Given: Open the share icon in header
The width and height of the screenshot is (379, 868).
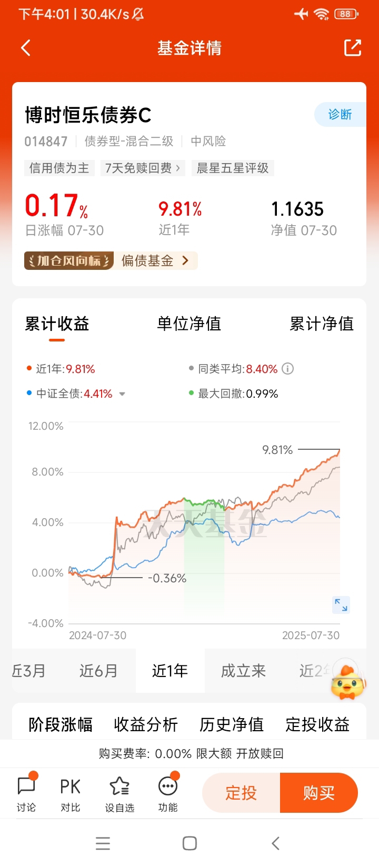Looking at the screenshot, I should 353,48.
